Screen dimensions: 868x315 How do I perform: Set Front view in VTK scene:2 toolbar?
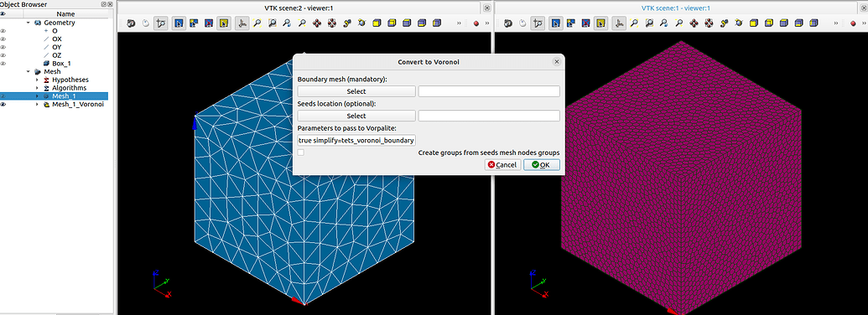pos(377,23)
